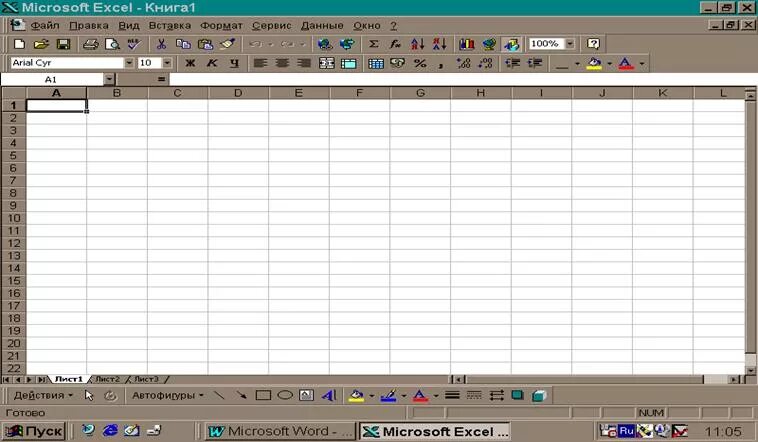
Task: Toggle the Drawing toolbar icon
Action: 511,44
